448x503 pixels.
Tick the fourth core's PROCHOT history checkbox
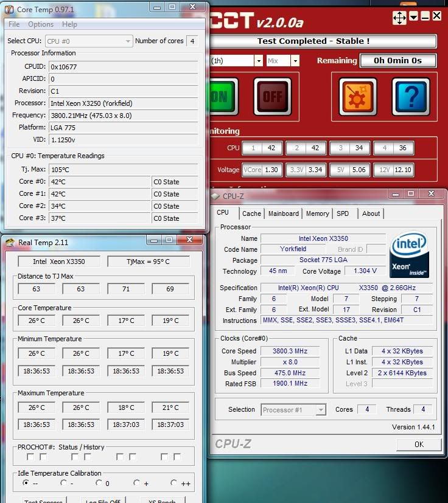click(x=177, y=457)
